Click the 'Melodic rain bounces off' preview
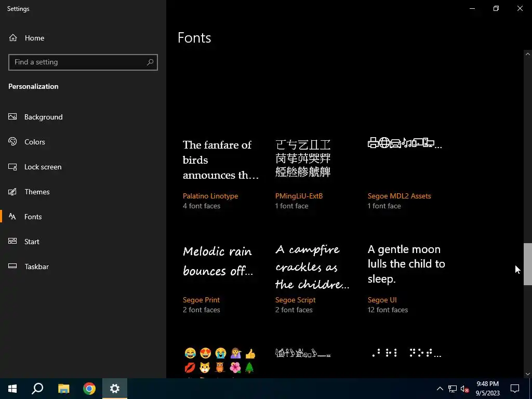Screen dimensions: 532x399 (218, 261)
